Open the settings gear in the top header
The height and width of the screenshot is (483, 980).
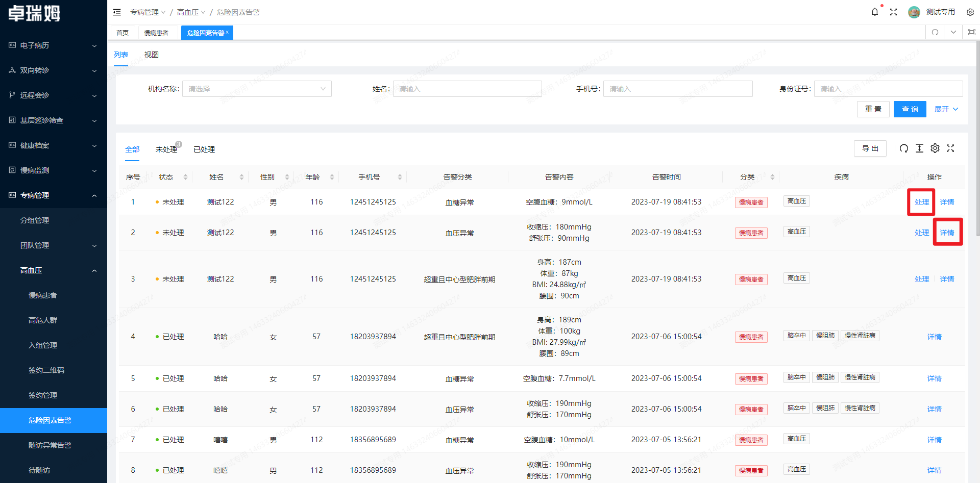(x=970, y=12)
